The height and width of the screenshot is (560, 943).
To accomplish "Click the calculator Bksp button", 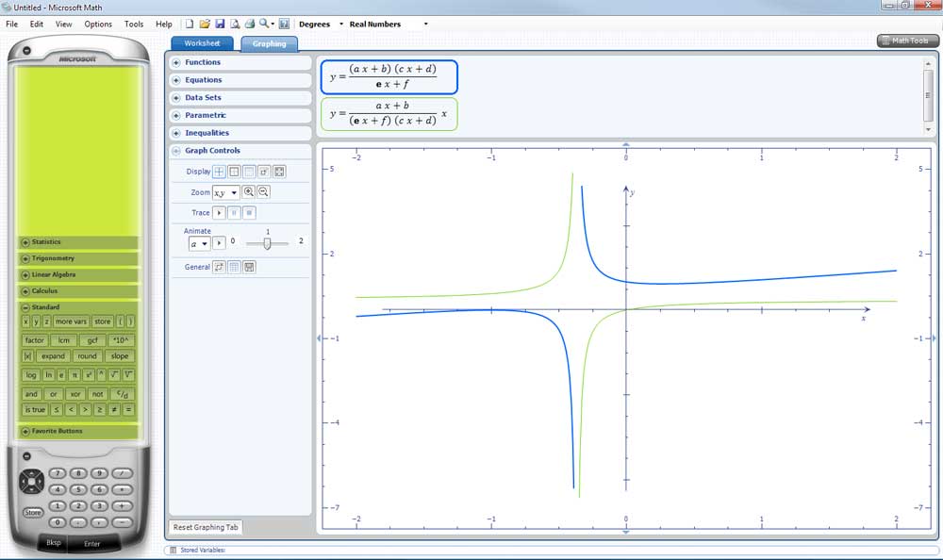I will pyautogui.click(x=54, y=542).
